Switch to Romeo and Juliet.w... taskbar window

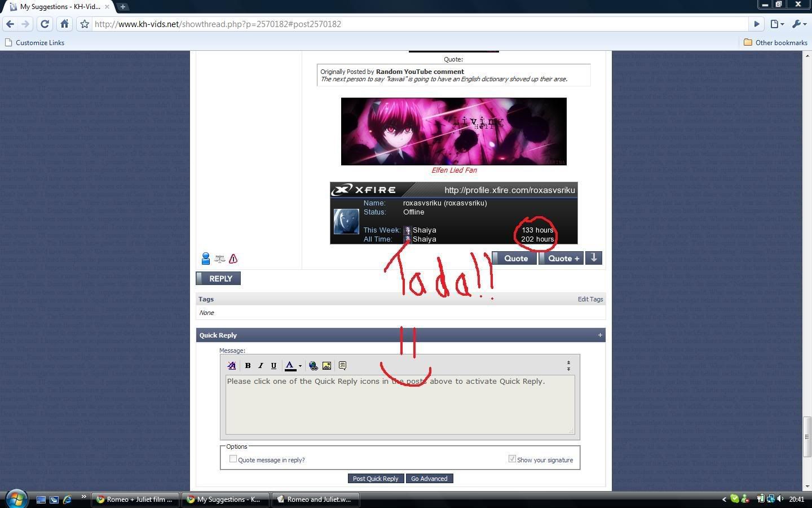(315, 499)
